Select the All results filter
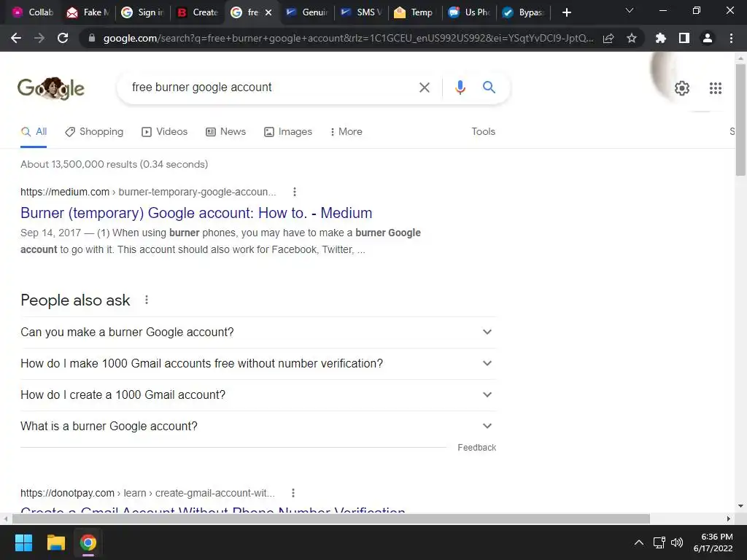The height and width of the screenshot is (560, 747). 34,132
